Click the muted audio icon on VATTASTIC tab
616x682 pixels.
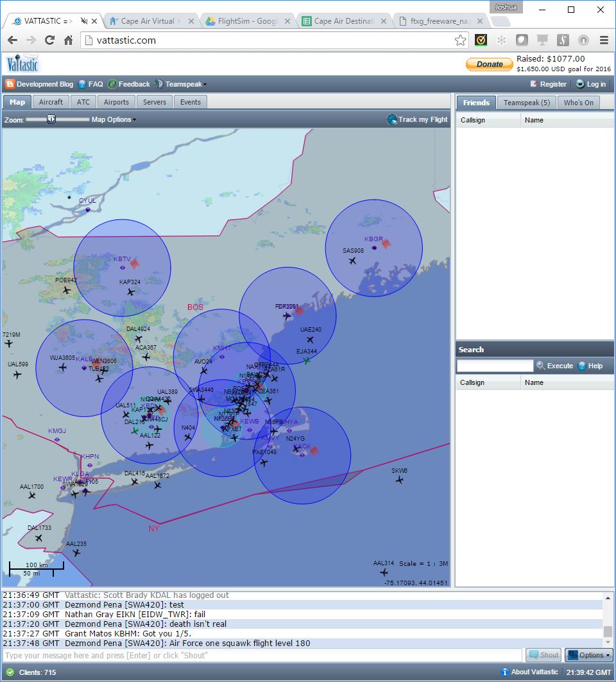(x=84, y=21)
